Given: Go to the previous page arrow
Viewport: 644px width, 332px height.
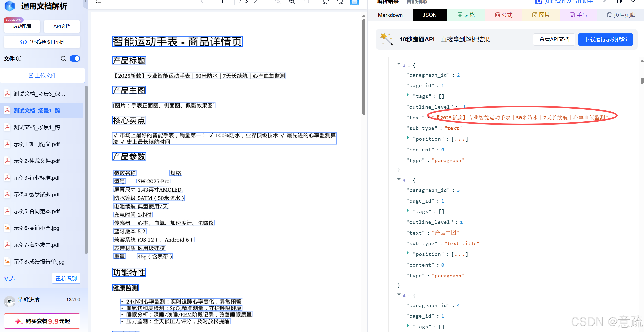Looking at the screenshot, I should (x=202, y=2).
